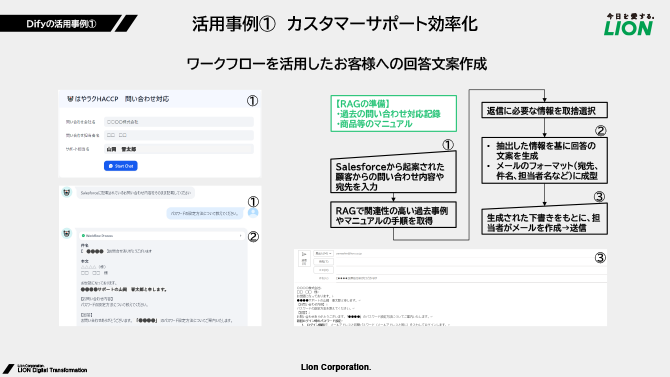
Task: Click the user message about password setup
Action: [205, 213]
